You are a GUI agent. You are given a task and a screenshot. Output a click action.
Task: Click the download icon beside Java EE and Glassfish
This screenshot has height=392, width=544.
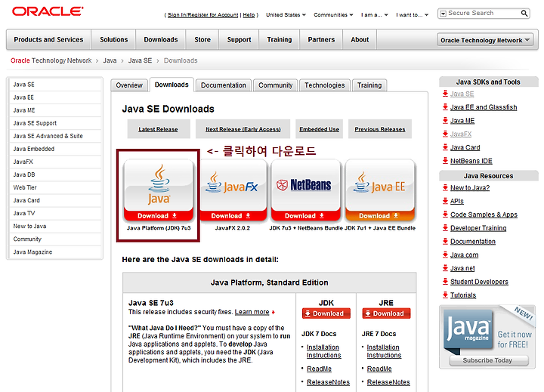point(445,106)
